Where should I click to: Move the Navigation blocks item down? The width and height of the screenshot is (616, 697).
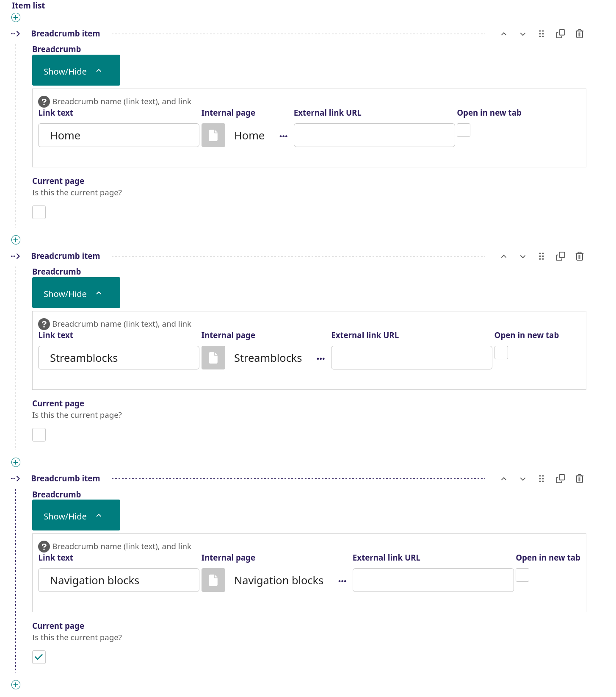tap(522, 479)
